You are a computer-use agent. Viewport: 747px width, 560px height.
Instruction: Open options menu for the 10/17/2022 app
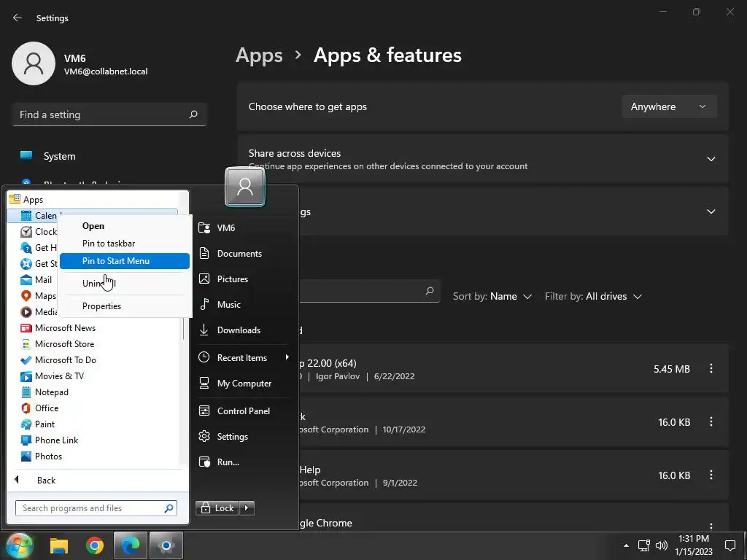[711, 422]
